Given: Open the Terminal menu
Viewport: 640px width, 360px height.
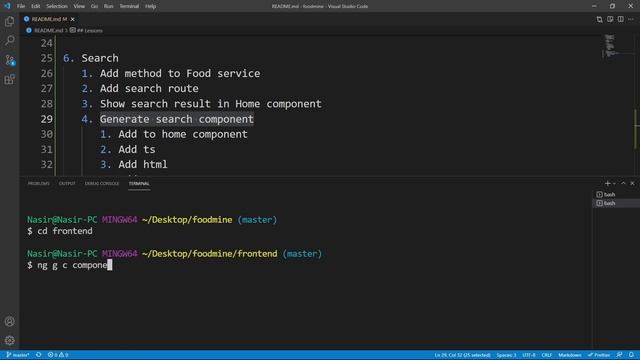Looking at the screenshot, I should [x=129, y=6].
